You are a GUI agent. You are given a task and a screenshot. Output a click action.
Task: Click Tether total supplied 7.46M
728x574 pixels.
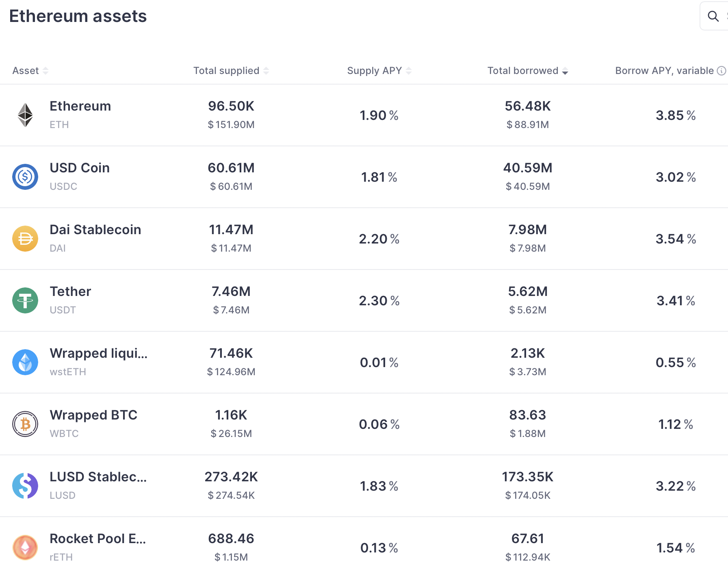(231, 291)
